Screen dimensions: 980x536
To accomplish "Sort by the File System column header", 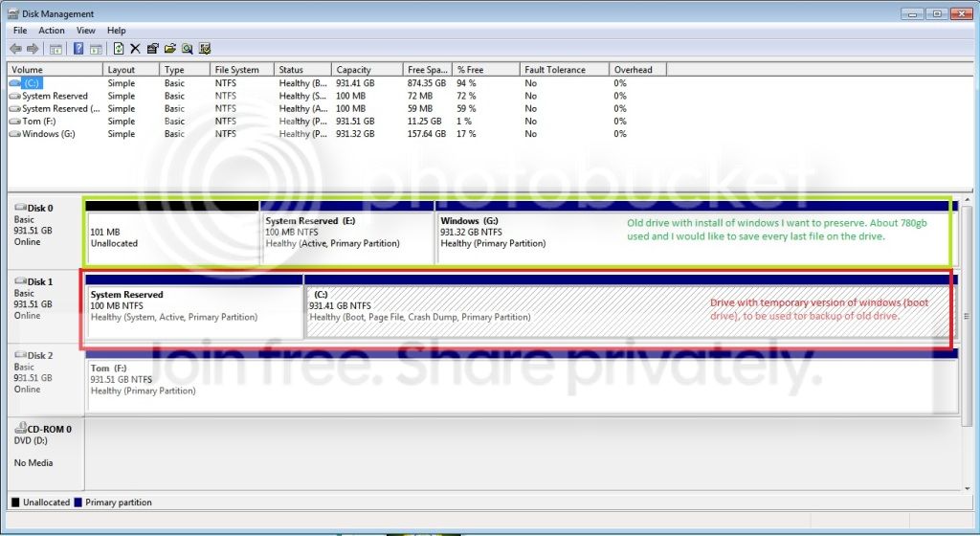I will 241,69.
